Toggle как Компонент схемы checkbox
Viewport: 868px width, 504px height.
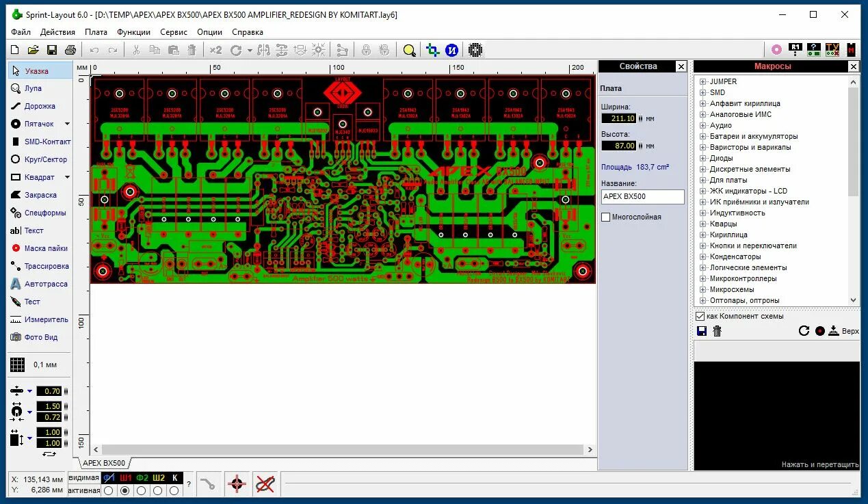[x=700, y=316]
